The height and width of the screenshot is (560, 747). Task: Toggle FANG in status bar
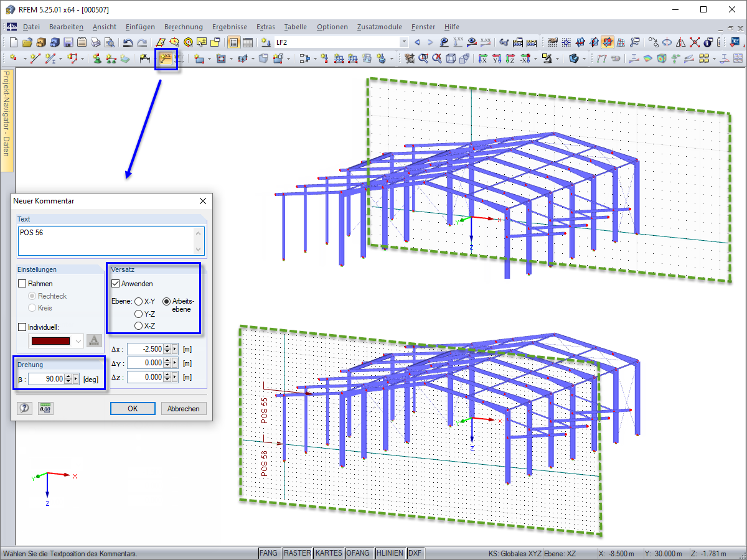click(x=268, y=553)
